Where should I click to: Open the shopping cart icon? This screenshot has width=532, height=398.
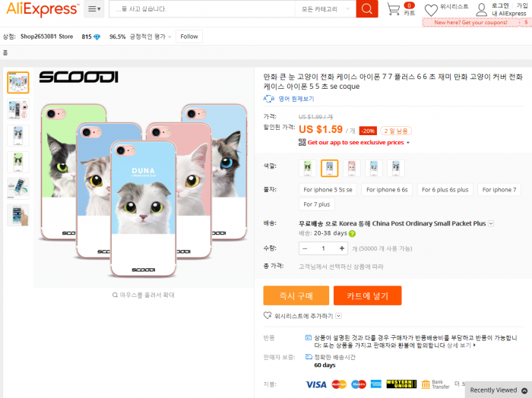coord(393,9)
